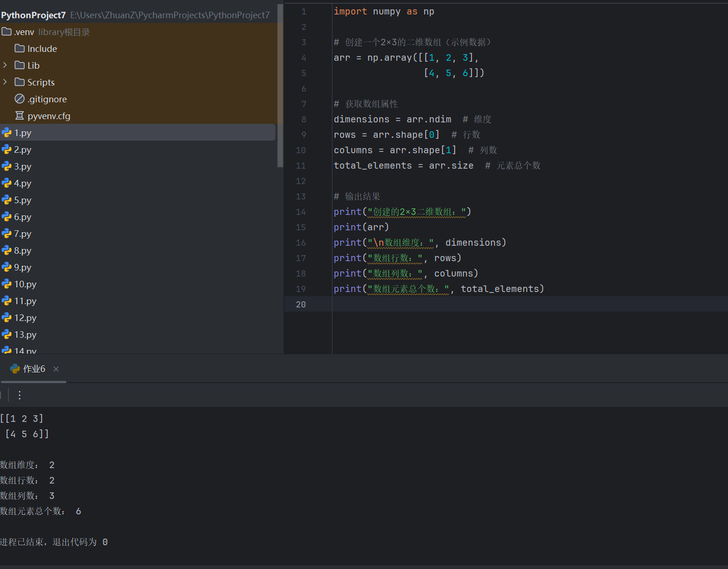Open the run console options kebab menu
The width and height of the screenshot is (728, 569).
(x=19, y=395)
